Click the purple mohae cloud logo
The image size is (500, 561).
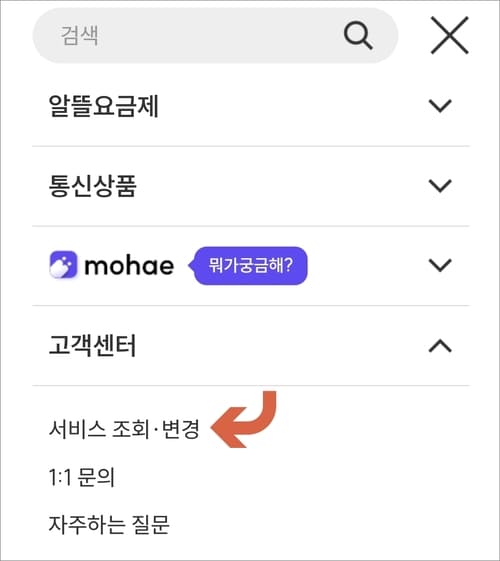63,265
